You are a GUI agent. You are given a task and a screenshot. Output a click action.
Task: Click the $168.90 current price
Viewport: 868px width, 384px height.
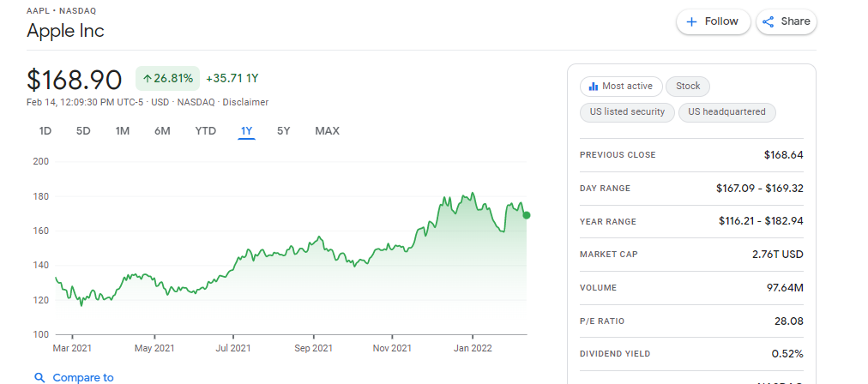74,80
